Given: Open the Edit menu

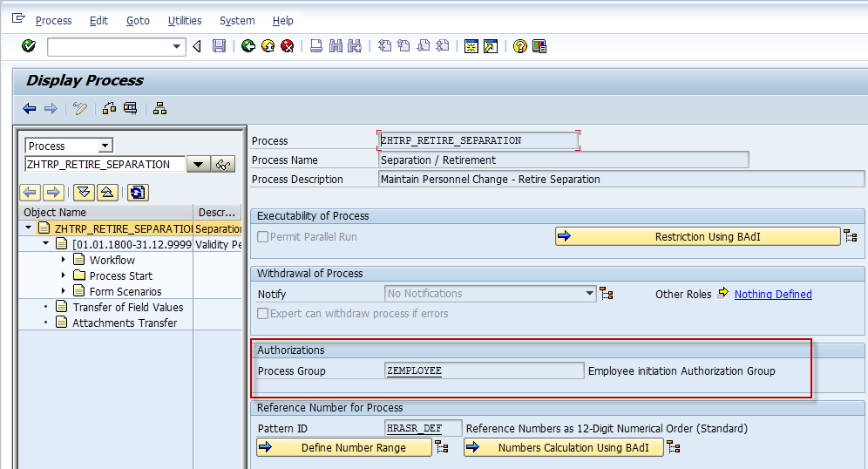Looking at the screenshot, I should point(98,21).
